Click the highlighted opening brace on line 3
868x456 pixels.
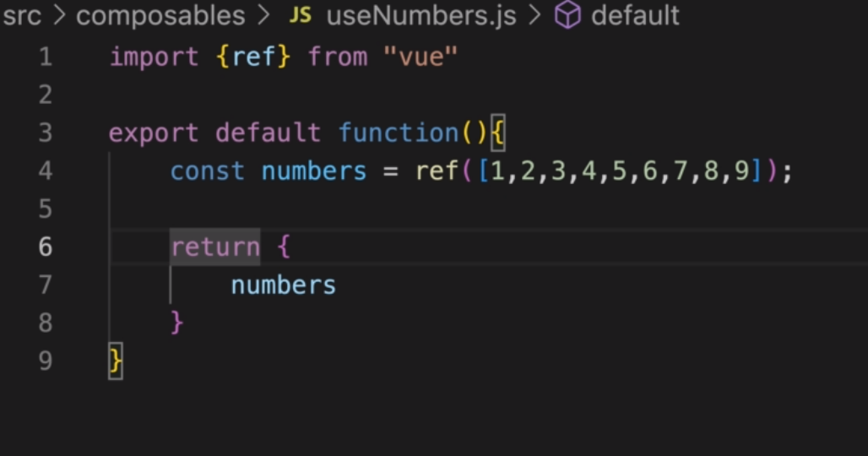498,133
